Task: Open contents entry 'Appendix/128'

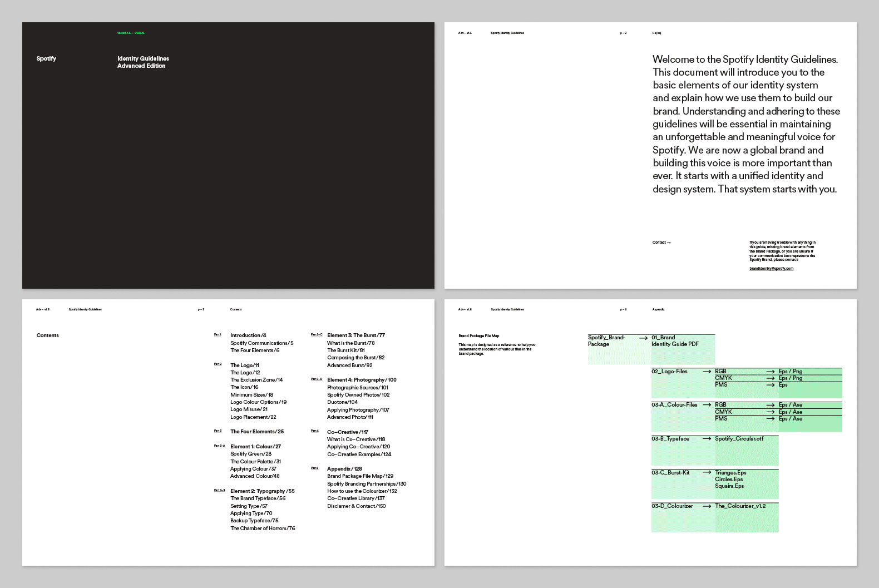Action: click(344, 469)
